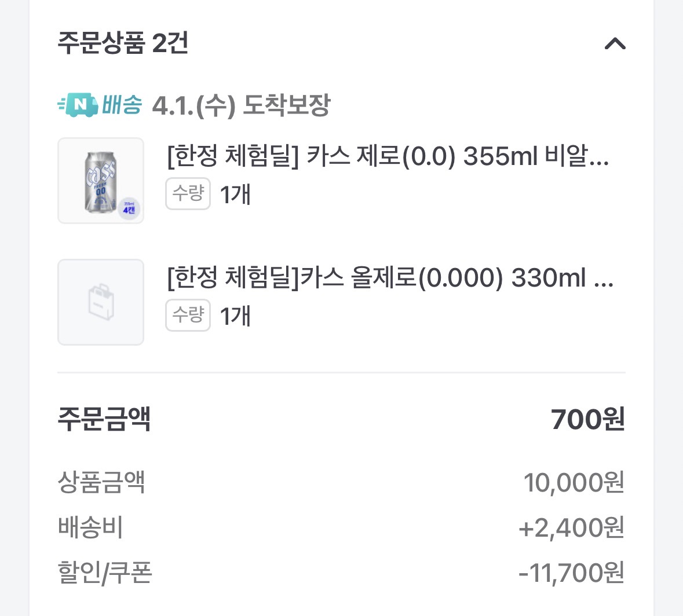
Task: Select the 700원 order total
Action: coord(587,419)
